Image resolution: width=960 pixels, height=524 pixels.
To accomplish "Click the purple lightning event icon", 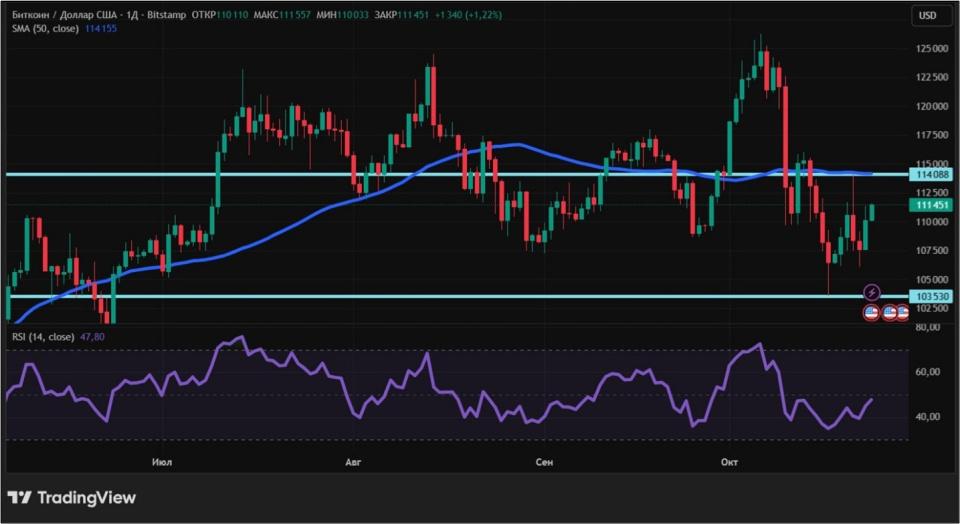I will (x=871, y=292).
